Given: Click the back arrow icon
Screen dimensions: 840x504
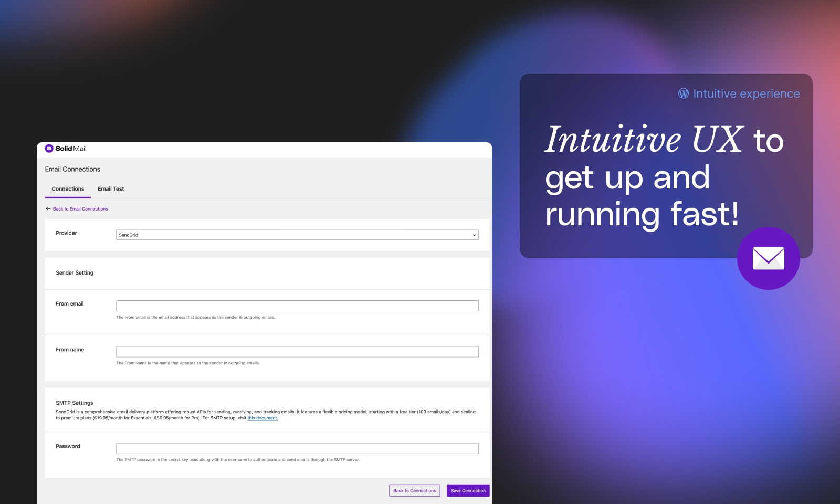Looking at the screenshot, I should tap(48, 209).
